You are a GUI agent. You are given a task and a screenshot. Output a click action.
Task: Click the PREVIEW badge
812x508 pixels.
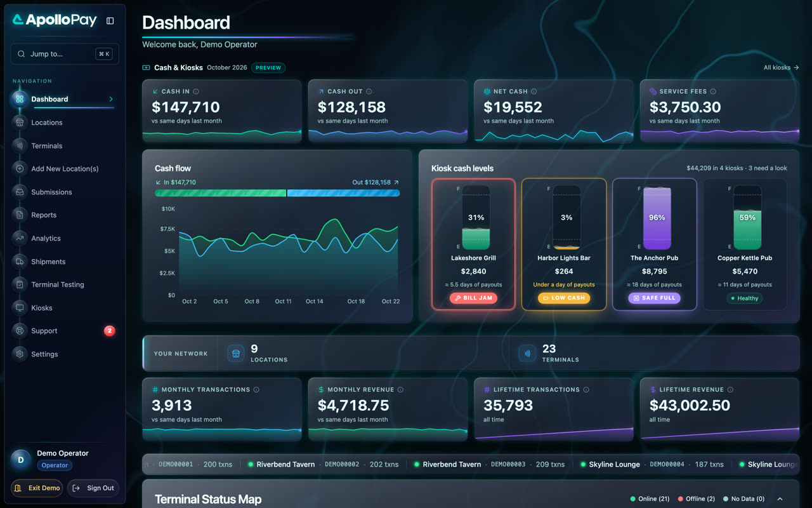coord(268,68)
